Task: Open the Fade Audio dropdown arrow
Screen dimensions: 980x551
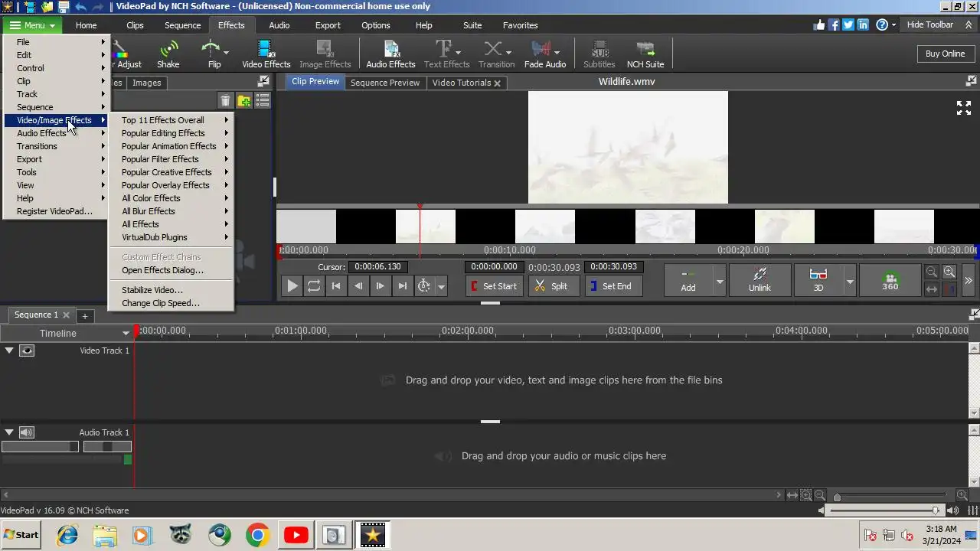Action: (x=557, y=52)
